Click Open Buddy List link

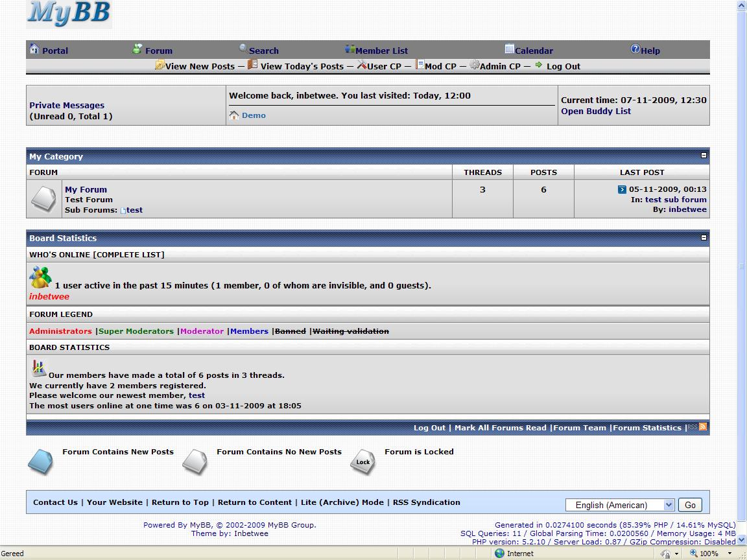click(x=595, y=111)
